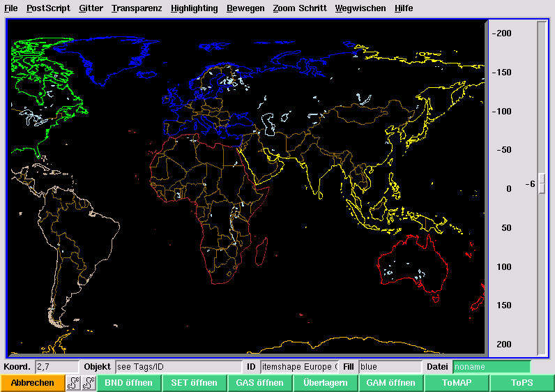Open the File menu
The width and height of the screenshot is (555, 392).
pos(11,8)
